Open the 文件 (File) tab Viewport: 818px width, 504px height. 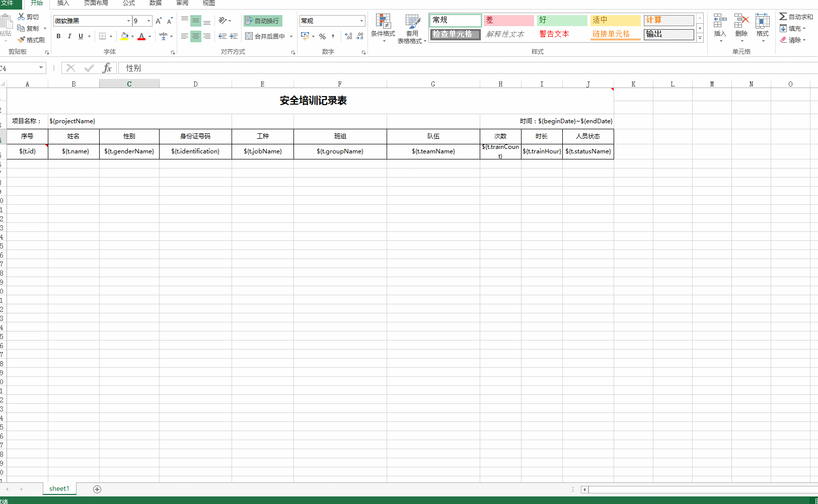pos(7,3)
